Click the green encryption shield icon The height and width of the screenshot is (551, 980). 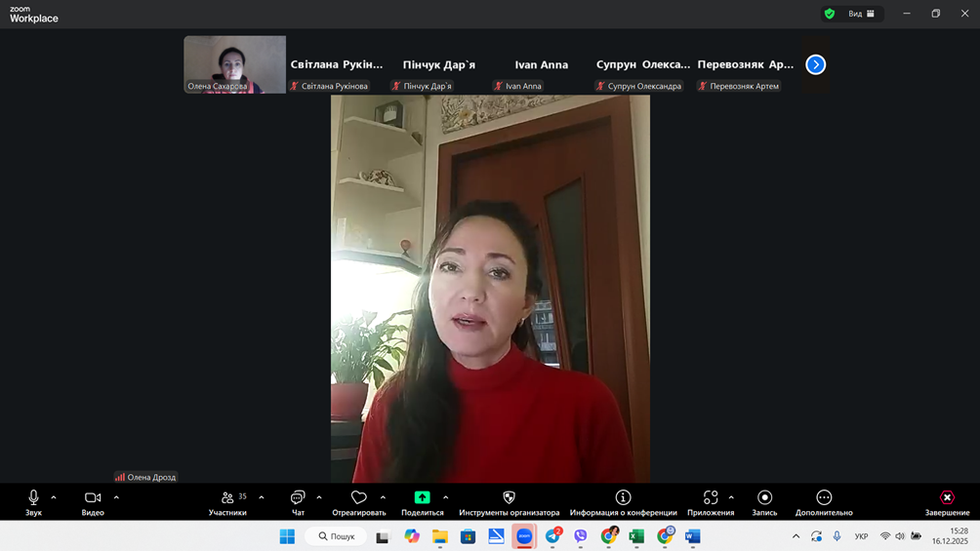tap(830, 14)
